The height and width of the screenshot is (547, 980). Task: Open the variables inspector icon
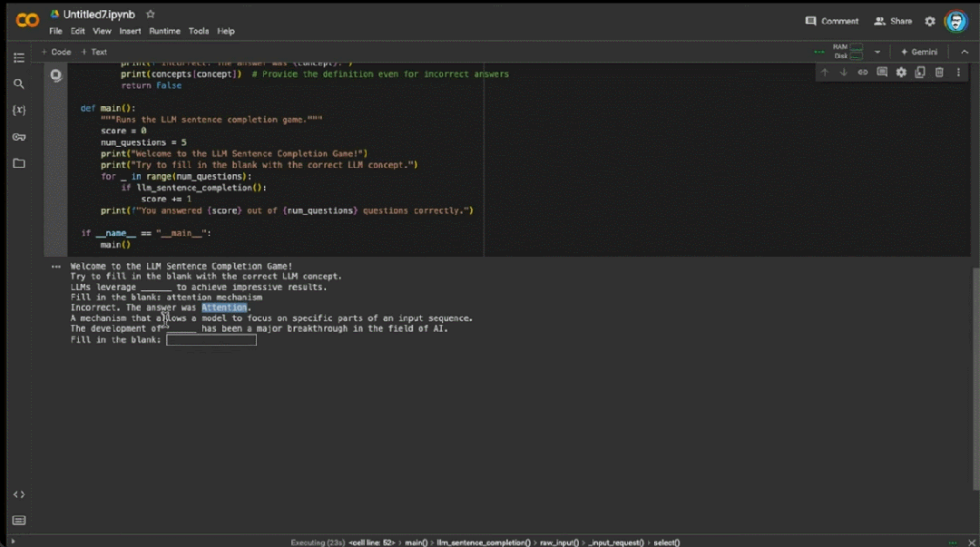19,110
